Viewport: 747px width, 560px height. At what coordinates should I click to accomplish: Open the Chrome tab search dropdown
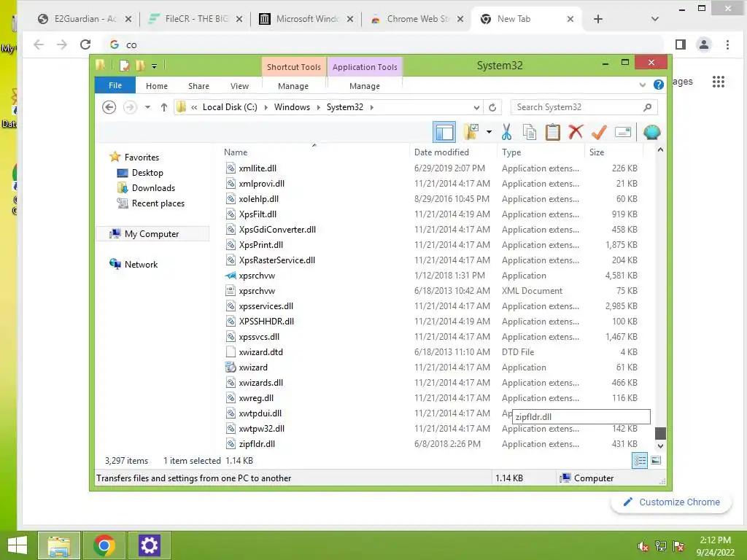[655, 19]
